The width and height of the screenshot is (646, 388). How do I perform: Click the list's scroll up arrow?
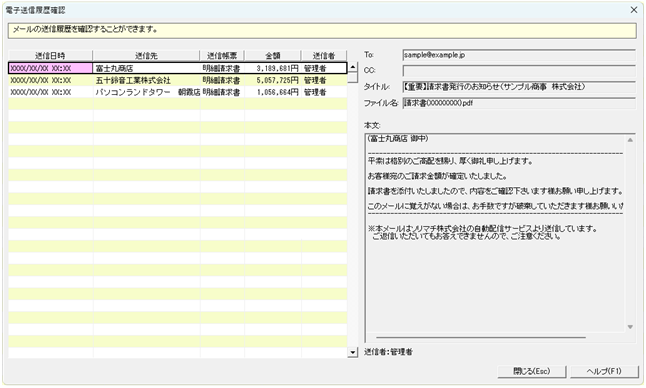pos(353,67)
